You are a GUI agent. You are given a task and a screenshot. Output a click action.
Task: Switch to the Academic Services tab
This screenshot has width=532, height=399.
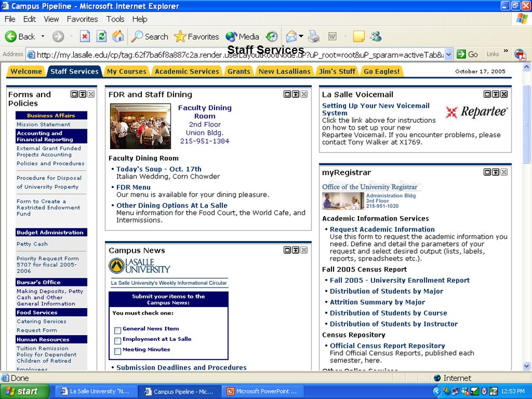coord(187,71)
